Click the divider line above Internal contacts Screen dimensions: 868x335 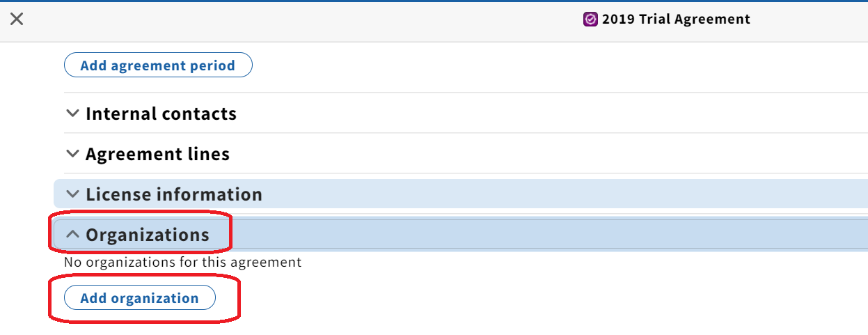point(466,93)
